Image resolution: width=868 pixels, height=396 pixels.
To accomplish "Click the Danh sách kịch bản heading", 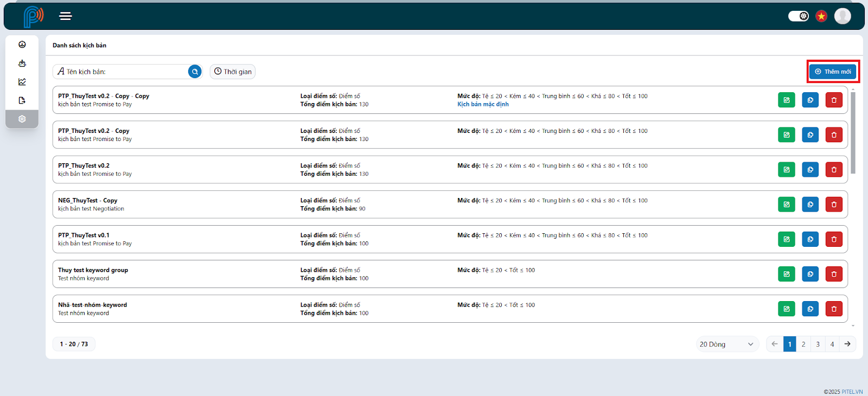I will pyautogui.click(x=80, y=46).
